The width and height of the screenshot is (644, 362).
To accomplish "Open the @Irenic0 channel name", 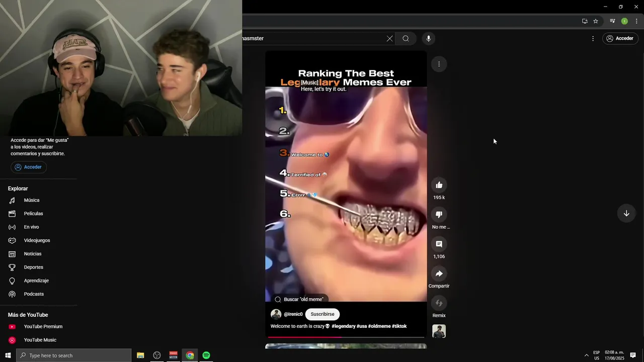I will (293, 314).
